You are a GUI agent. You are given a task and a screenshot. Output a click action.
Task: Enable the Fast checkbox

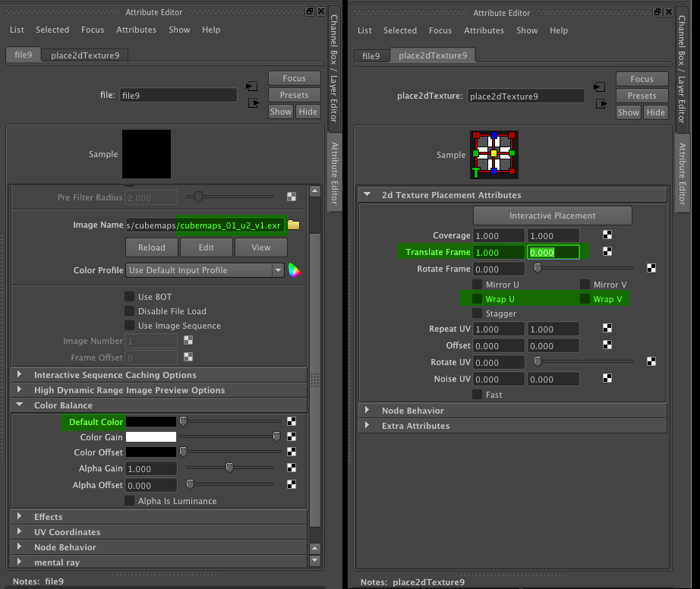click(x=478, y=395)
